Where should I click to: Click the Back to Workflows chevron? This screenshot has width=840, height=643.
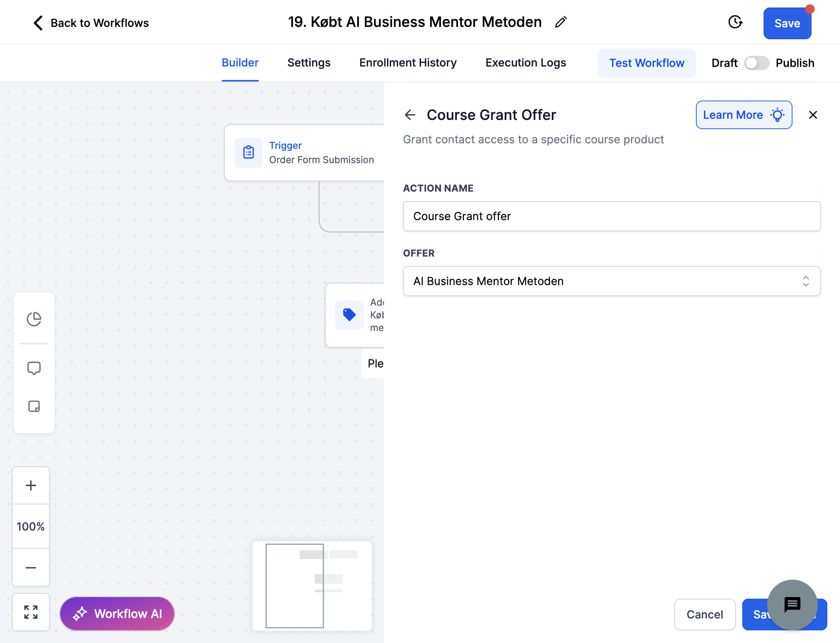[38, 23]
